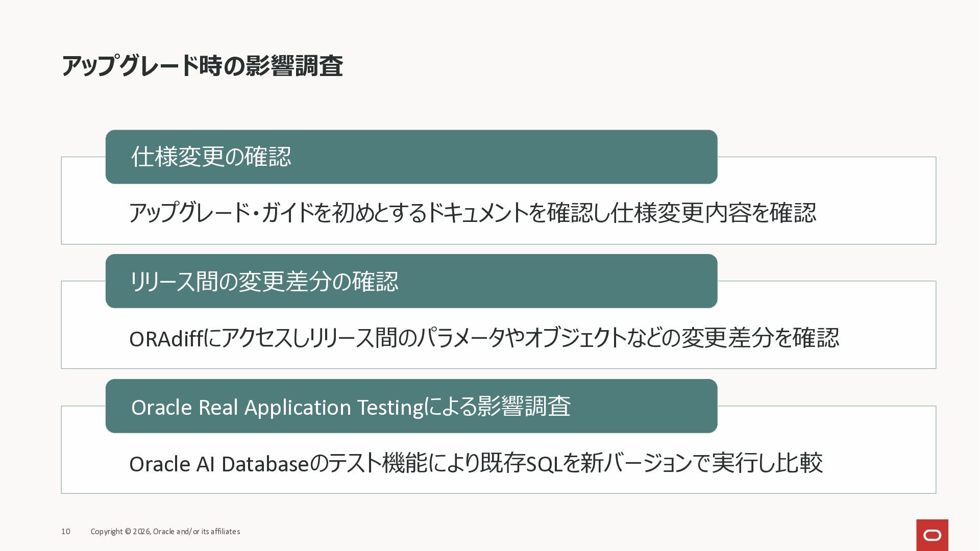Viewport: 980px width, 551px height.
Task: Click the word ORAdiff in second box
Action: (x=166, y=339)
